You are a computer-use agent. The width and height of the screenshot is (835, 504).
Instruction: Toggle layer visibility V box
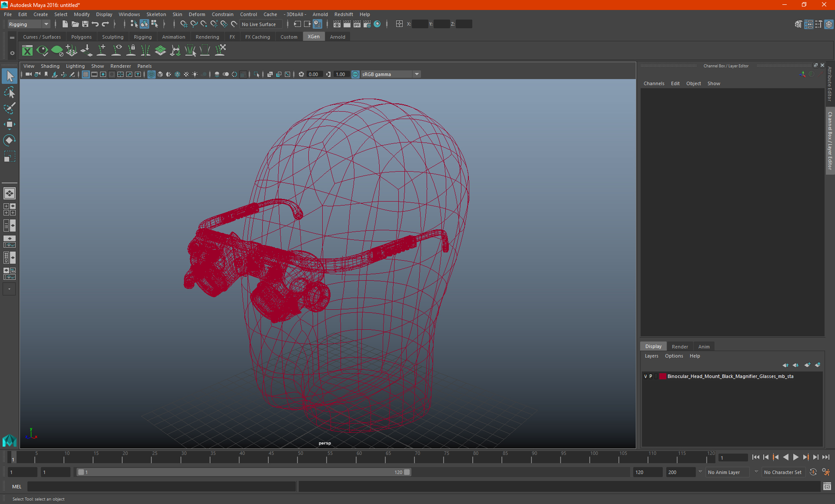pyautogui.click(x=645, y=376)
